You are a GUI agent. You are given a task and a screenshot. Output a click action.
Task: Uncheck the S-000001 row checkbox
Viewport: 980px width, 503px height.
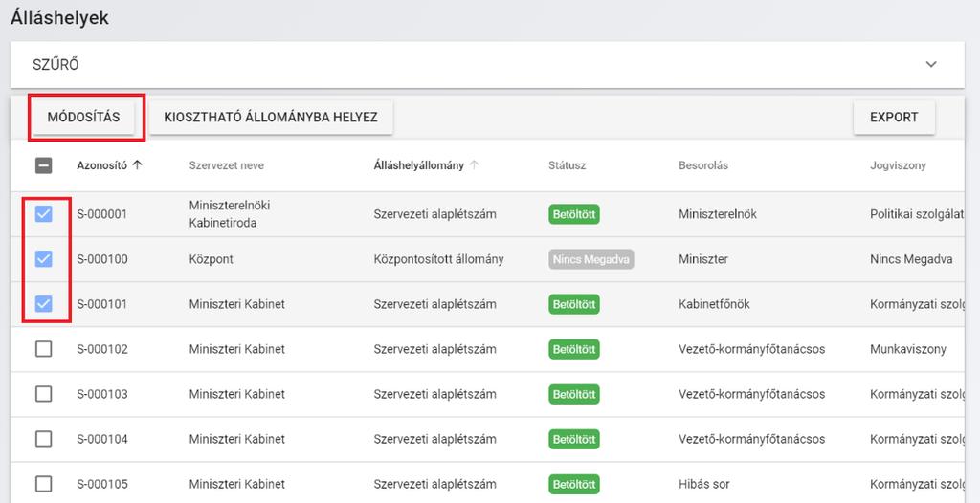(44, 214)
